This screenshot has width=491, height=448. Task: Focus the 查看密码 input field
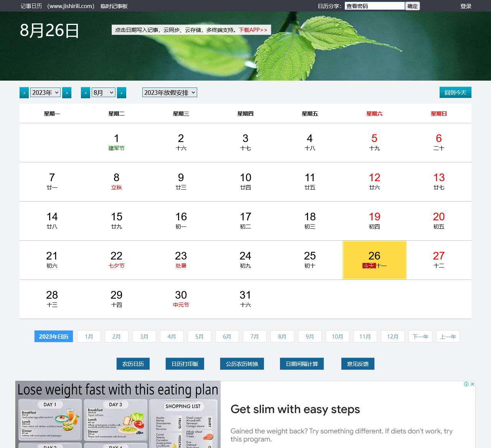coord(375,6)
